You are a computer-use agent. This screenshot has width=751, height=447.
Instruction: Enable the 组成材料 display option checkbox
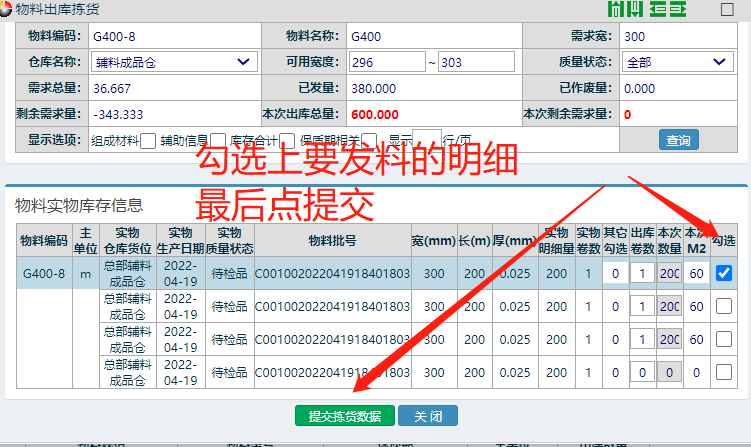click(x=148, y=141)
